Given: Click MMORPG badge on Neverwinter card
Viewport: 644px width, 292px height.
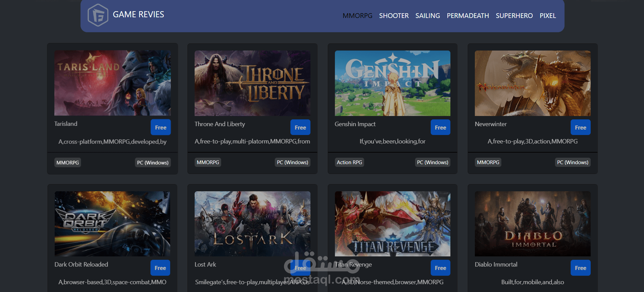Looking at the screenshot, I should click(488, 162).
